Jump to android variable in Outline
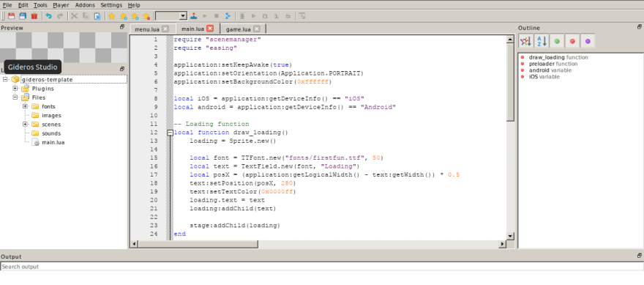644x285 pixels. tap(550, 70)
